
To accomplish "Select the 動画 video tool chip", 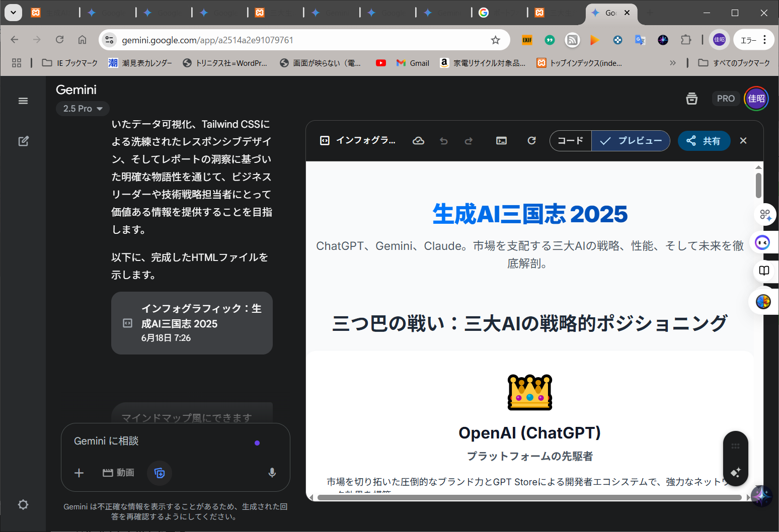I will tap(119, 473).
